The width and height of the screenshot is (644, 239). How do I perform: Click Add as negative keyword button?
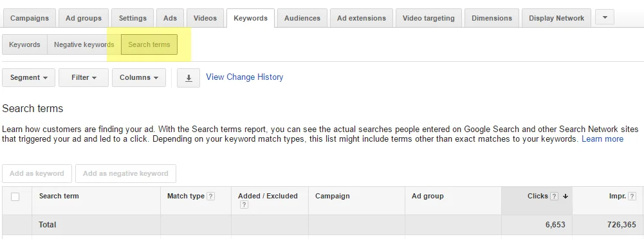(x=125, y=173)
